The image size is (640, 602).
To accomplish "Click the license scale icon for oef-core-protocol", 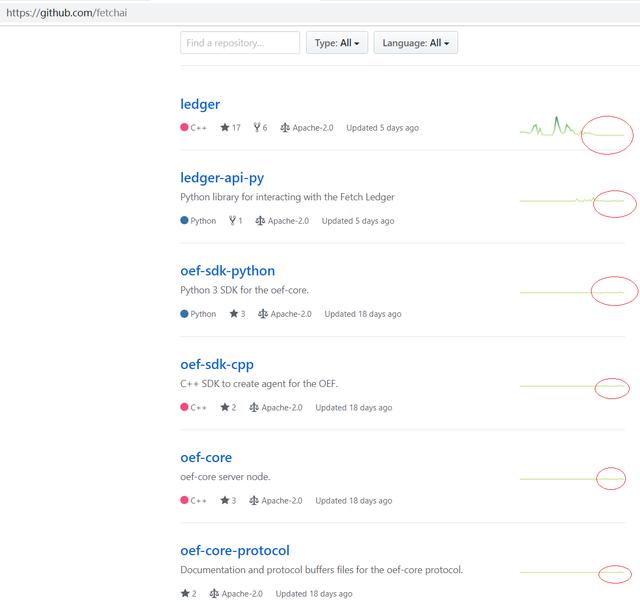I will click(214, 593).
